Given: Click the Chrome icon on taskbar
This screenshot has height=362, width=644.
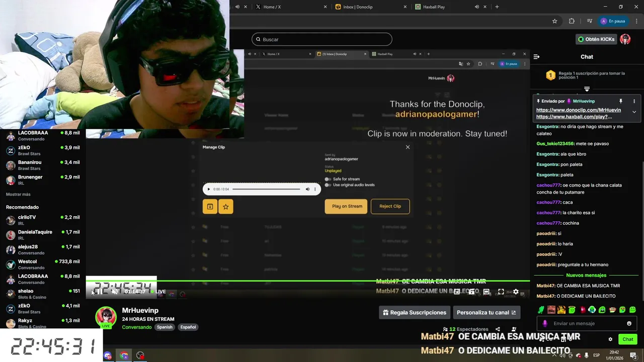Looking at the screenshot, I should [124, 355].
